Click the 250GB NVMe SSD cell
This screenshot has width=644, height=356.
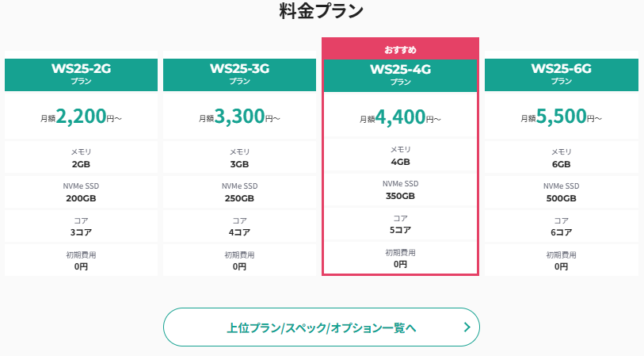[x=240, y=193]
